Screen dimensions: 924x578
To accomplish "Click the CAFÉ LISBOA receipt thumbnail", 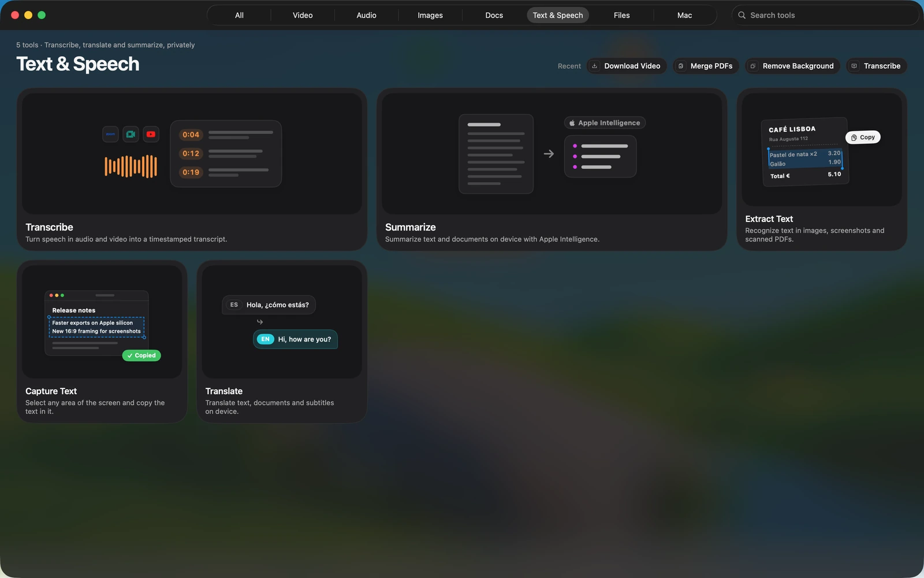I will (x=806, y=152).
